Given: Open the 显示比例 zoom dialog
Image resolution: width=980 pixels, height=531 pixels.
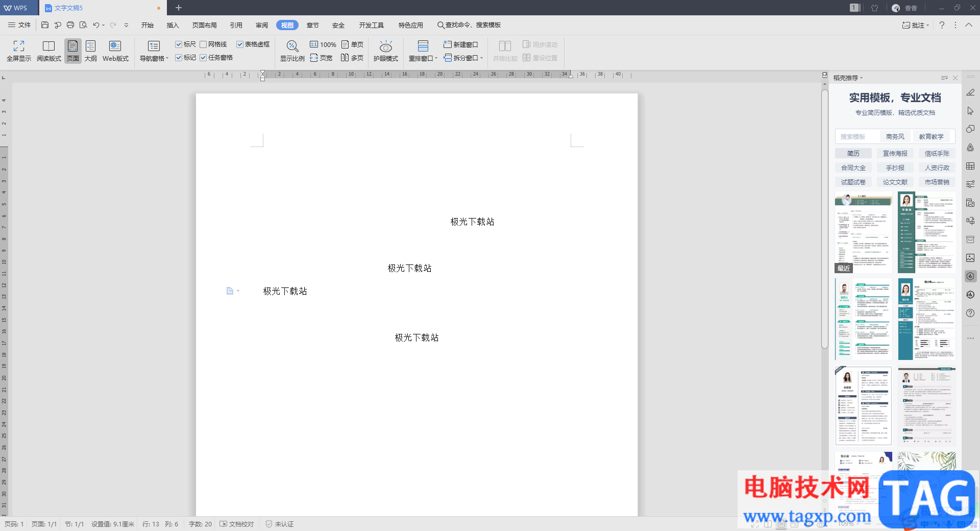Looking at the screenshot, I should [292, 51].
